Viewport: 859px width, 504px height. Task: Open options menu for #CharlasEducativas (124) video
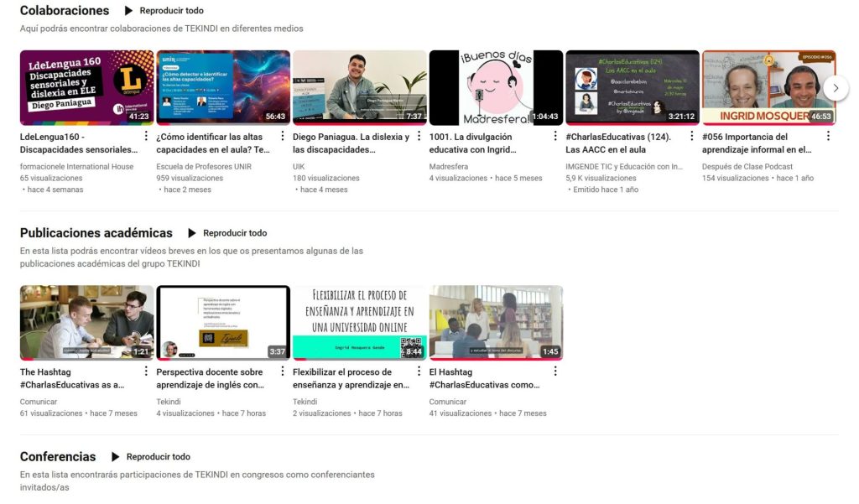pyautogui.click(x=692, y=137)
